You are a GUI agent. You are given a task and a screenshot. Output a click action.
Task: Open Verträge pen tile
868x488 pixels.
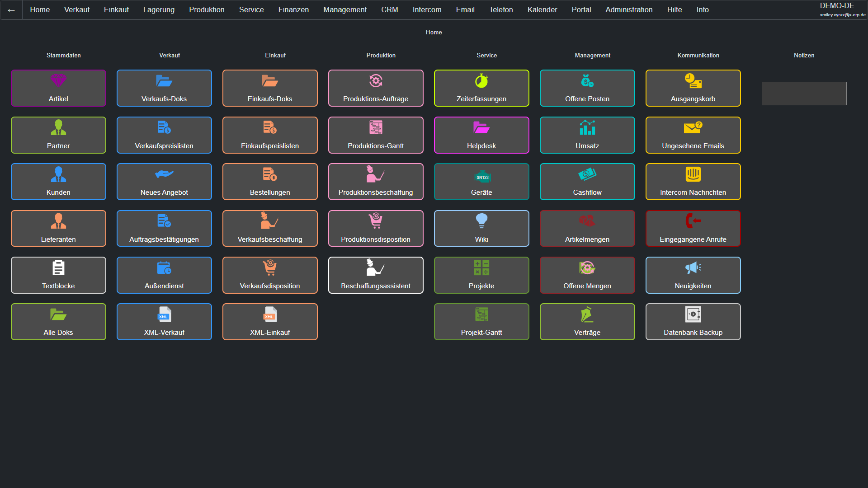pyautogui.click(x=587, y=322)
